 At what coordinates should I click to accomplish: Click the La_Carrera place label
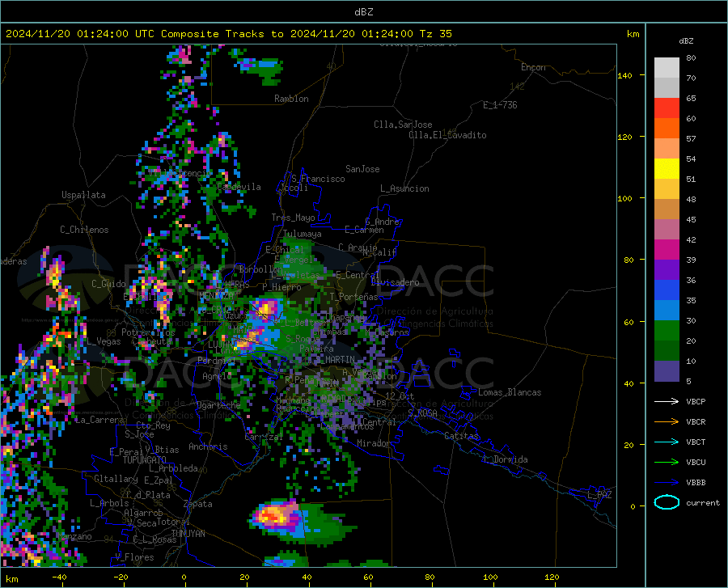click(99, 420)
